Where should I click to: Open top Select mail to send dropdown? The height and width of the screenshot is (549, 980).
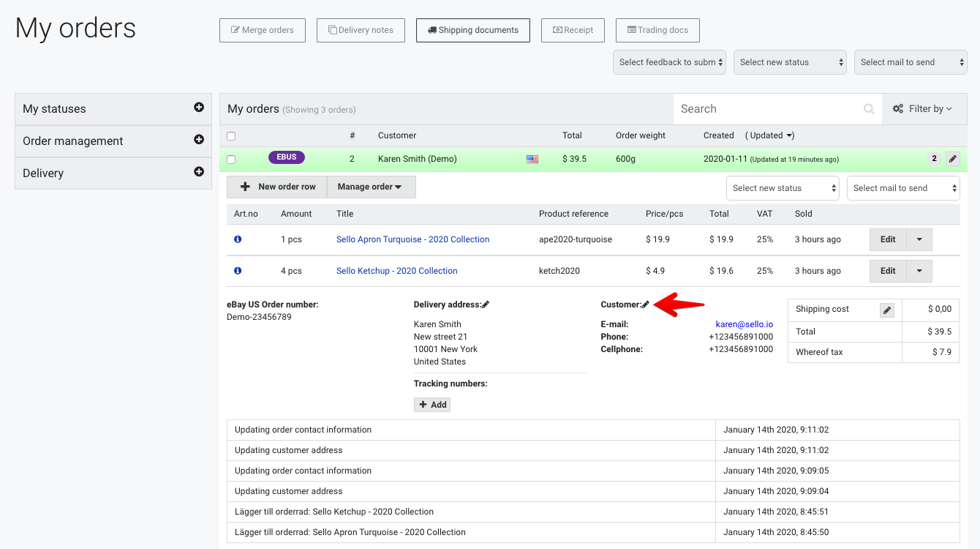tap(911, 62)
